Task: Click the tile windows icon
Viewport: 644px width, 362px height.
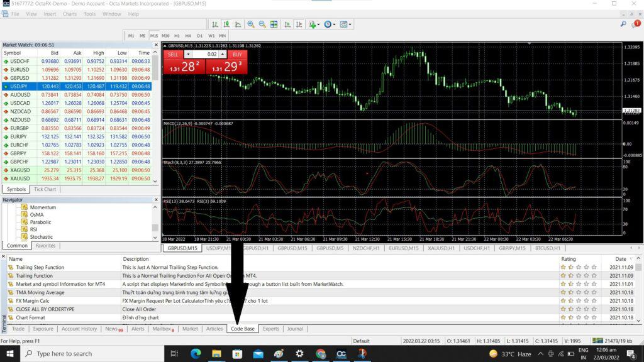Action: pyautogui.click(x=273, y=24)
